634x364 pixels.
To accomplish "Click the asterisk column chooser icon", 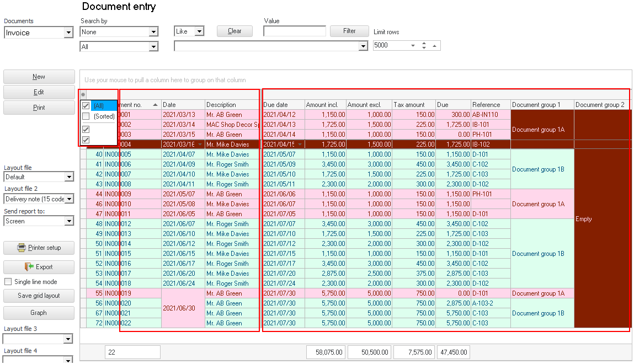I will coord(83,95).
